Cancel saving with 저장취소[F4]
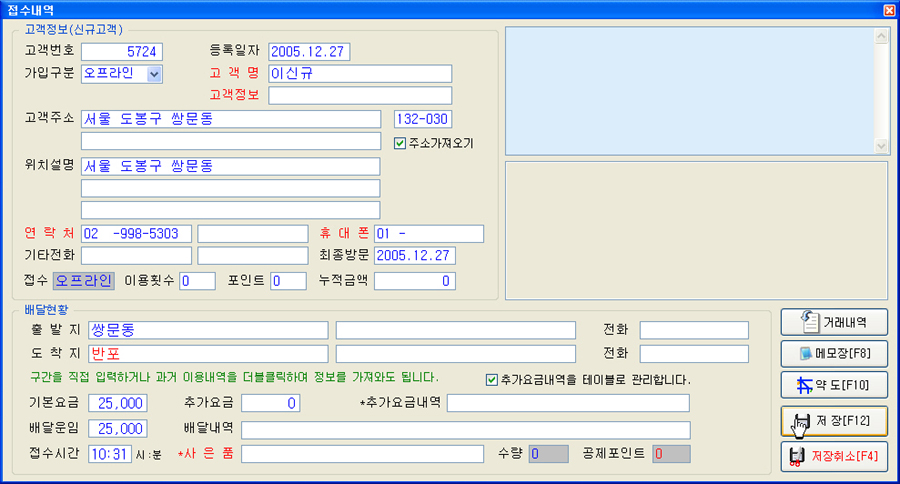 tap(834, 456)
